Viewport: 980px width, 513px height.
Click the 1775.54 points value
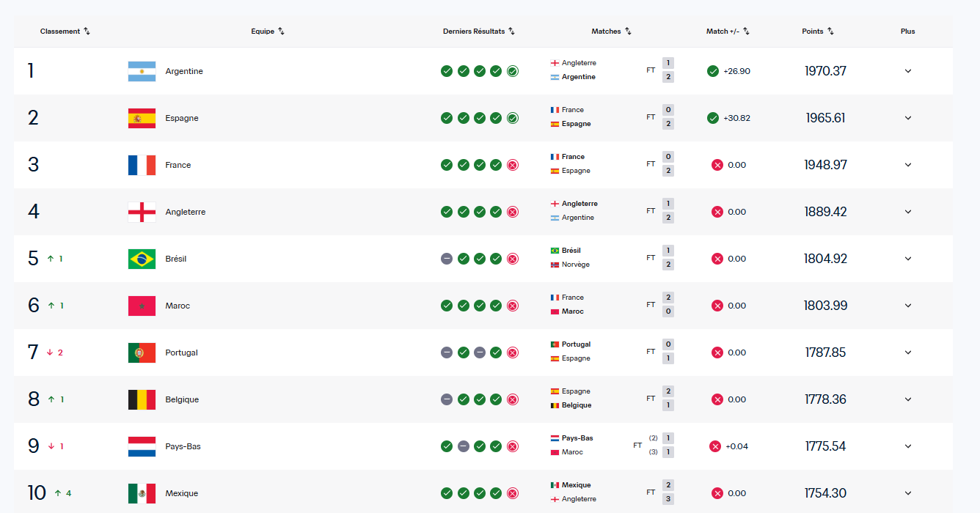(x=825, y=446)
